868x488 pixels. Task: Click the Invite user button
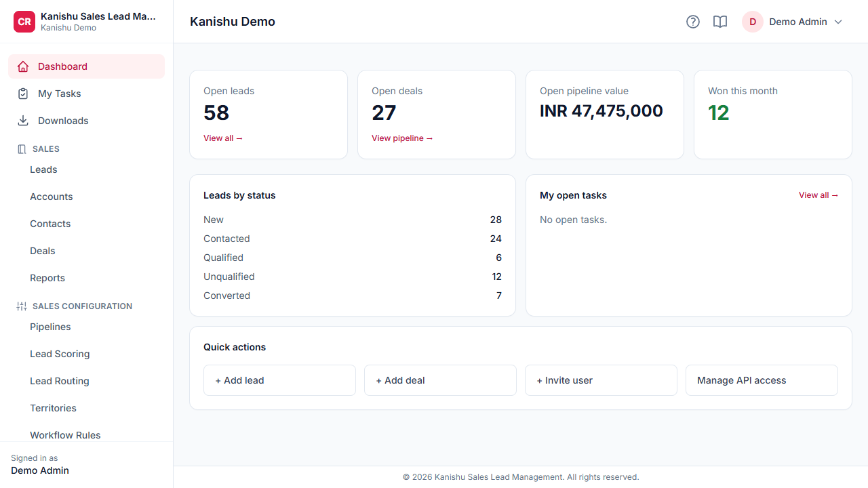601,380
